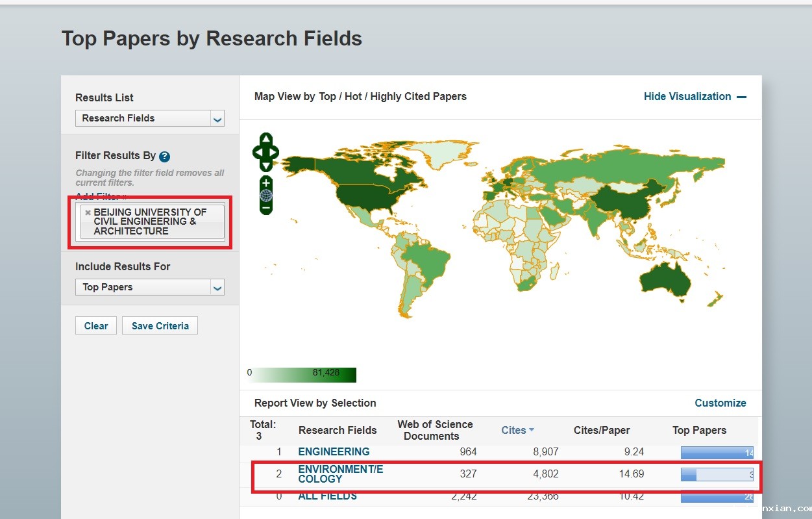812x519 pixels.
Task: Remove the Beijing University filter tag
Action: point(88,212)
